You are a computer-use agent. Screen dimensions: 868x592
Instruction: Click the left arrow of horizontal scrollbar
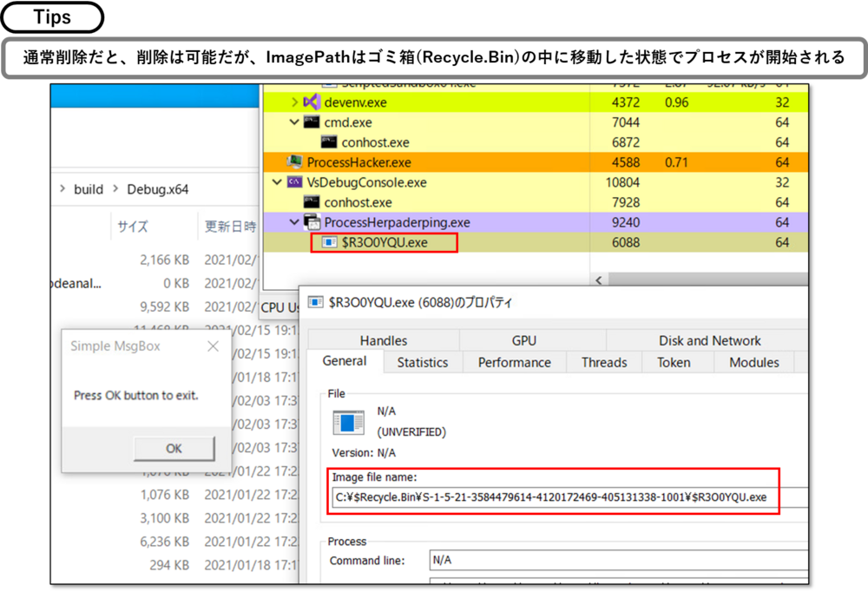(598, 280)
